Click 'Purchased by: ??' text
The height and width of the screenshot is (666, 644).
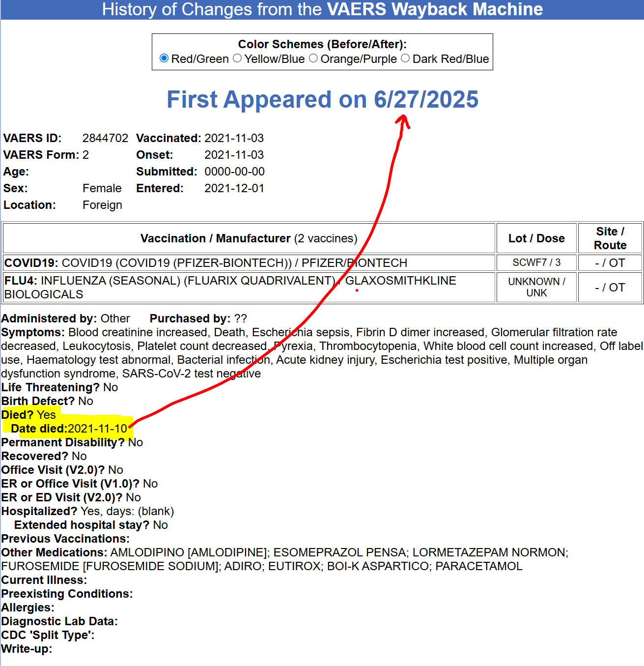pyautogui.click(x=198, y=319)
